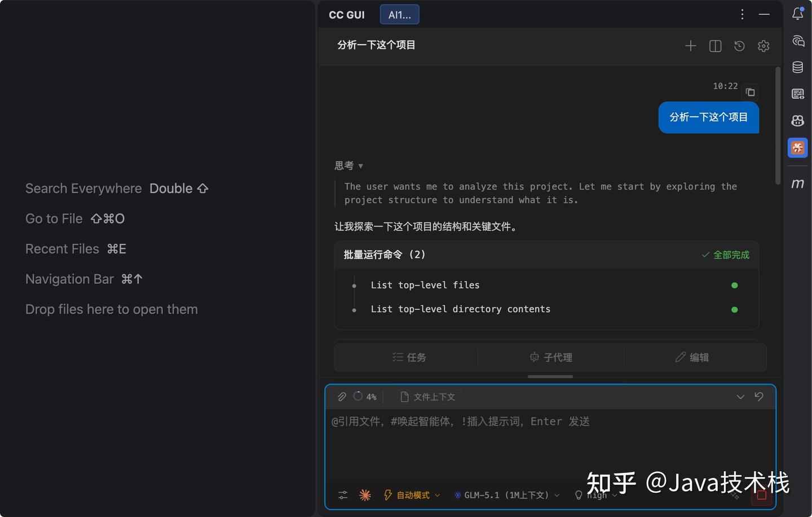Screen dimensions: 812x517
Task: Click the 'Go to File' hint text
Action: (54, 218)
